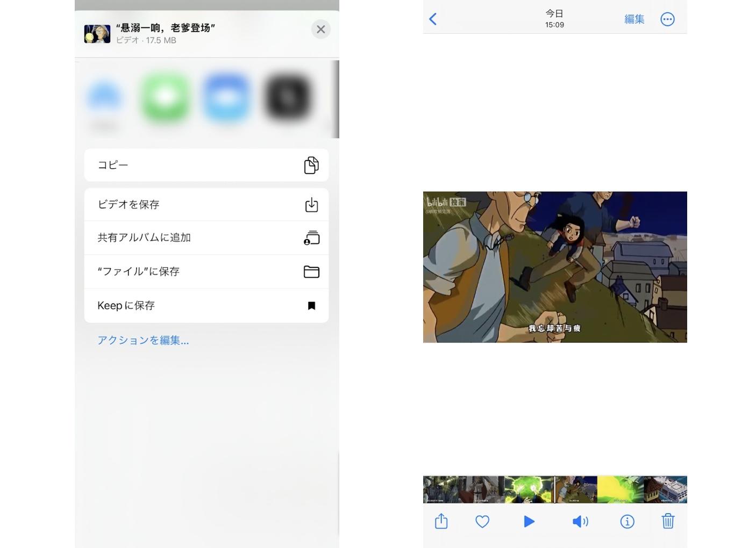Click the green flash frame in scrubber
Screen dimensions: 756x548
coord(620,489)
